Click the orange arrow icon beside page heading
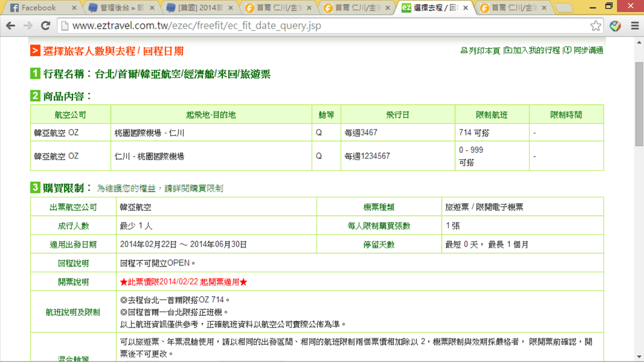This screenshot has width=644, height=362. point(35,51)
